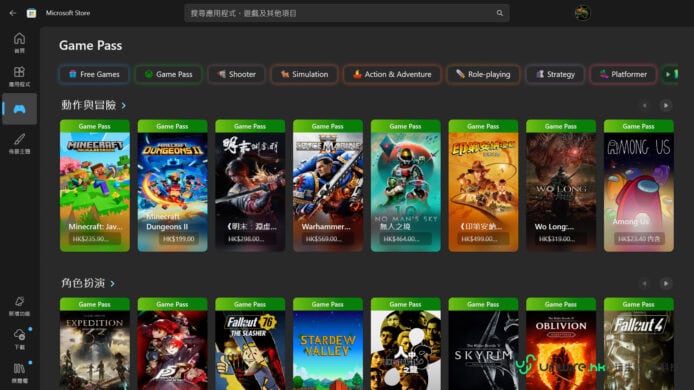Viewport: 694px width, 390px height.
Task: Select the Role-playing category chip
Action: (483, 74)
